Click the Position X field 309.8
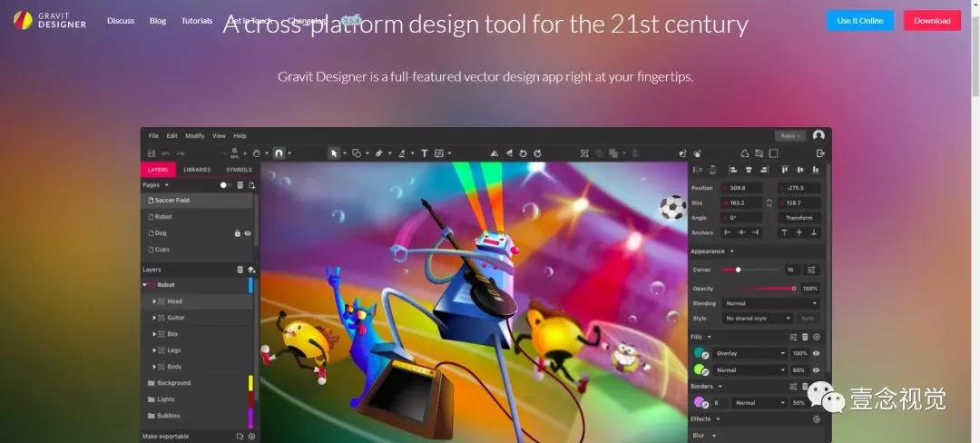This screenshot has width=980, height=443. pos(741,187)
